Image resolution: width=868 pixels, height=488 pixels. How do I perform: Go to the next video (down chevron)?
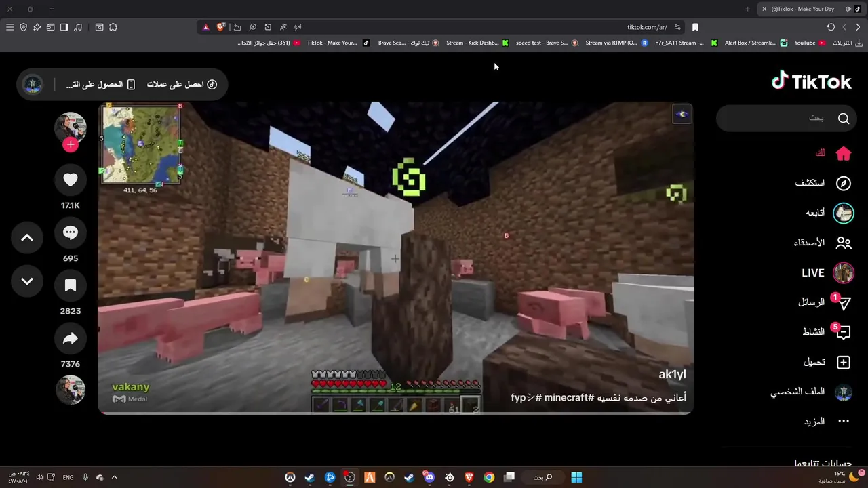tap(27, 281)
